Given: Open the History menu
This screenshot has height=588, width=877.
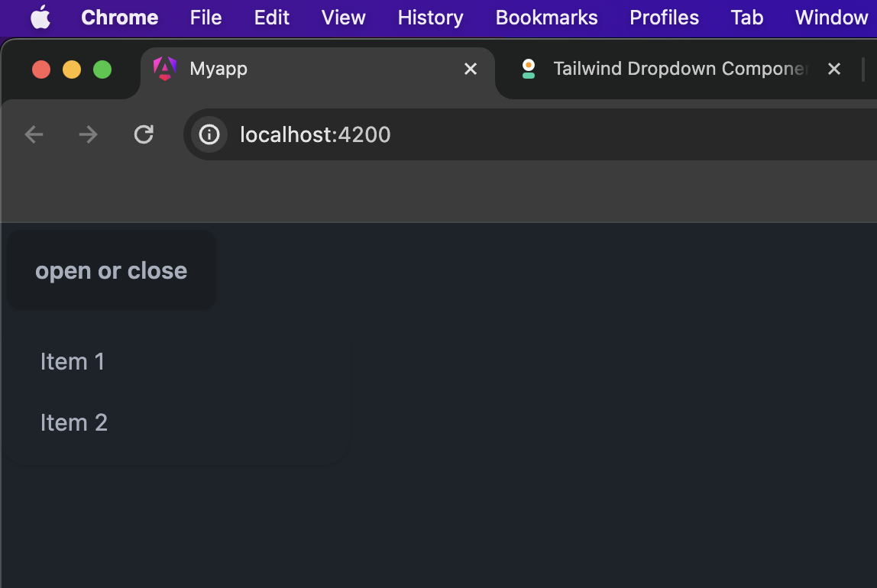Looking at the screenshot, I should point(430,18).
